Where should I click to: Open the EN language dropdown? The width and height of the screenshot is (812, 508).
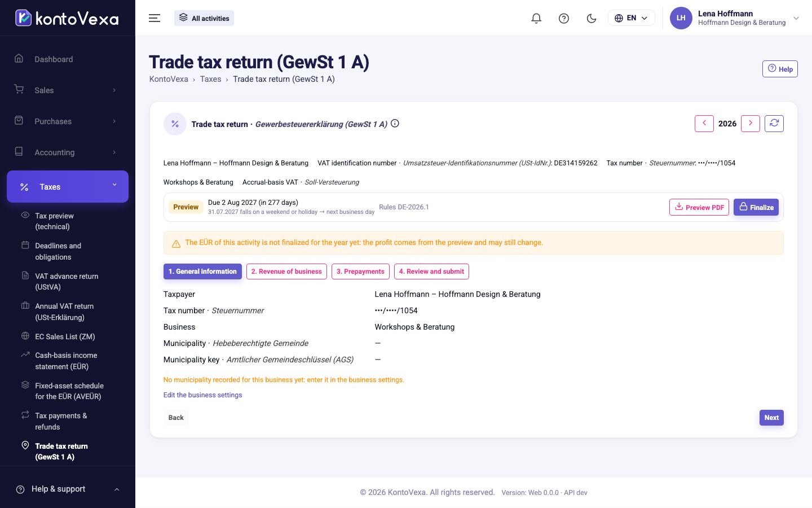coord(631,18)
